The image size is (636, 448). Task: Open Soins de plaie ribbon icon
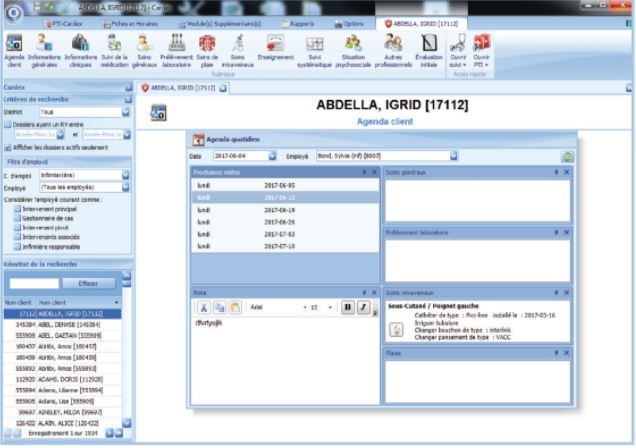(207, 51)
